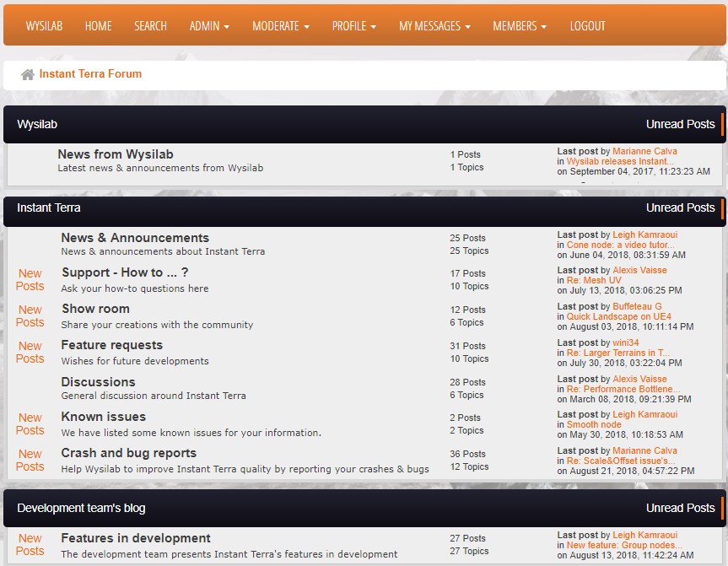Open the Instant Terra Forum breadcrumb link
The height and width of the screenshot is (566, 728).
90,74
